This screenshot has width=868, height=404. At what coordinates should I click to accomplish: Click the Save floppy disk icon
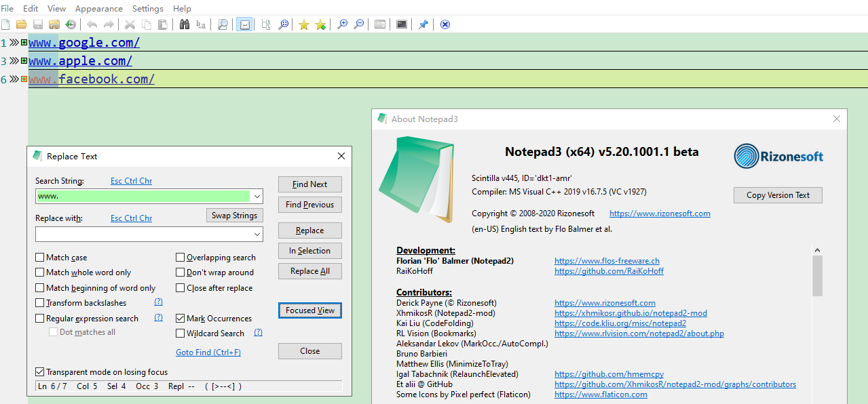point(38,24)
